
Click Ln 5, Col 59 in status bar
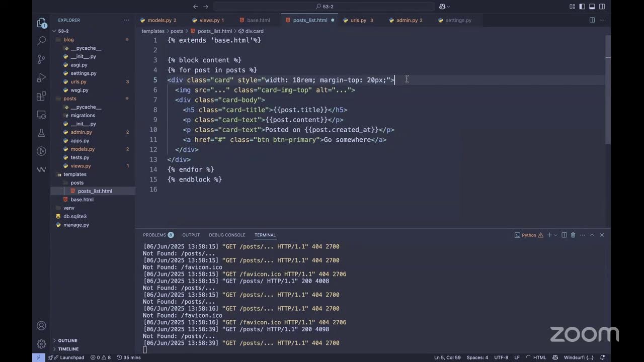pos(447,357)
